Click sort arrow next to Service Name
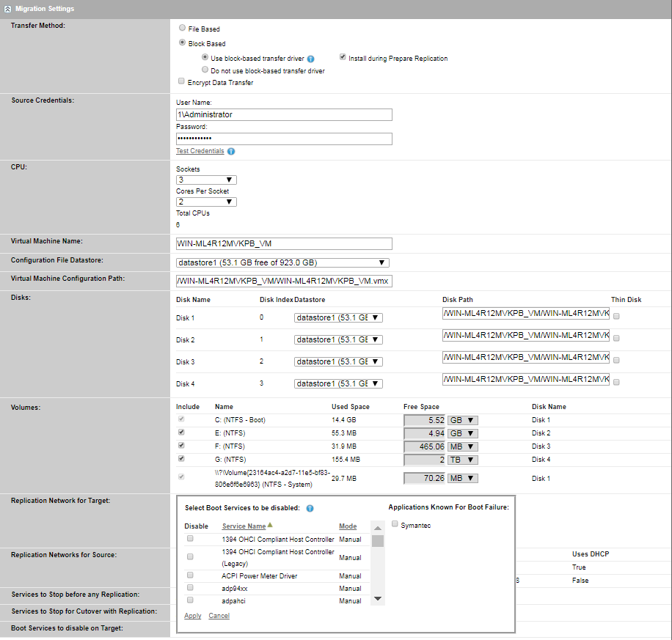This screenshot has width=672, height=640. coord(271,526)
